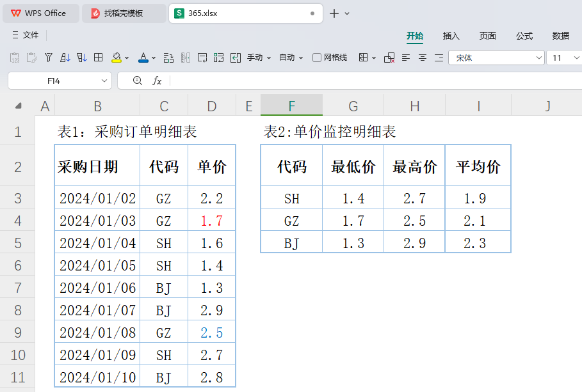Click the clear formatting icon with red x
The height and width of the screenshot is (392, 582).
point(389,58)
